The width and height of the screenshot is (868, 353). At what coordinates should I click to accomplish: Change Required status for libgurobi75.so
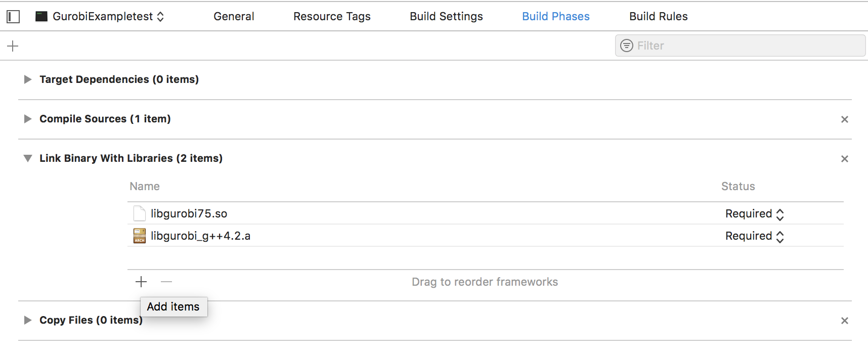(754, 214)
